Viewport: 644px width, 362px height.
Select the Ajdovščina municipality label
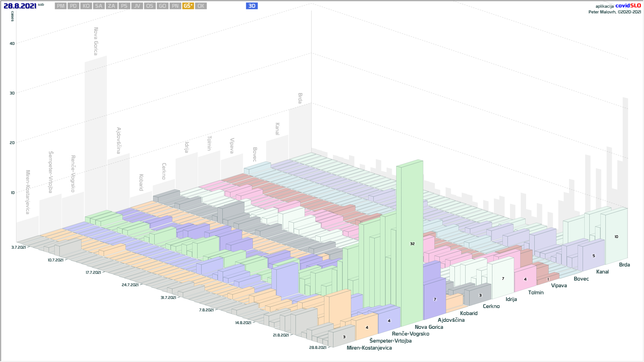pyautogui.click(x=451, y=320)
